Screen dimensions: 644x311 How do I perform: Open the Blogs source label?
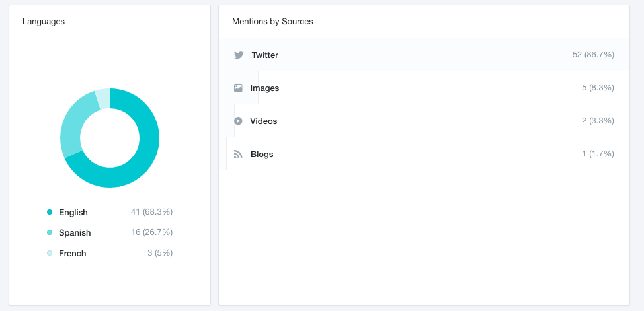pyautogui.click(x=262, y=154)
